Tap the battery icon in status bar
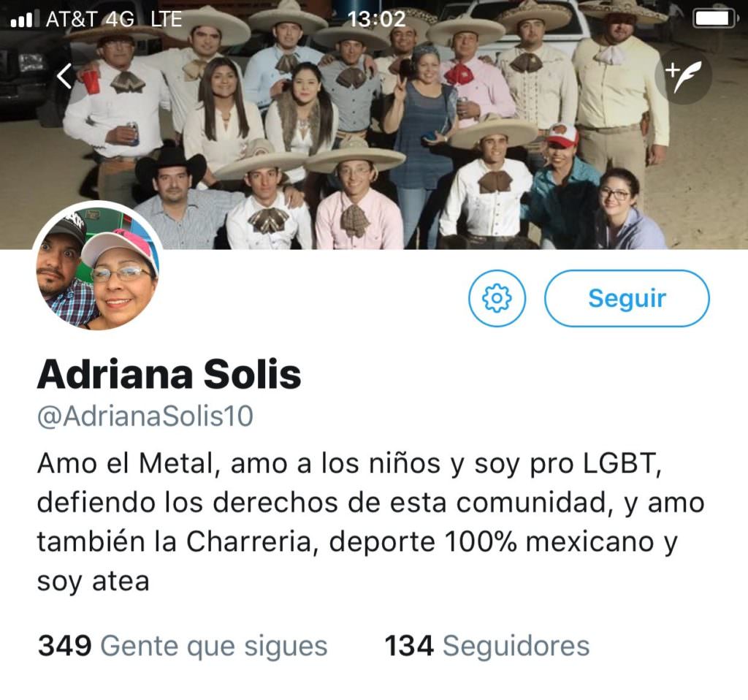Image resolution: width=748 pixels, height=700 pixels. click(x=714, y=19)
